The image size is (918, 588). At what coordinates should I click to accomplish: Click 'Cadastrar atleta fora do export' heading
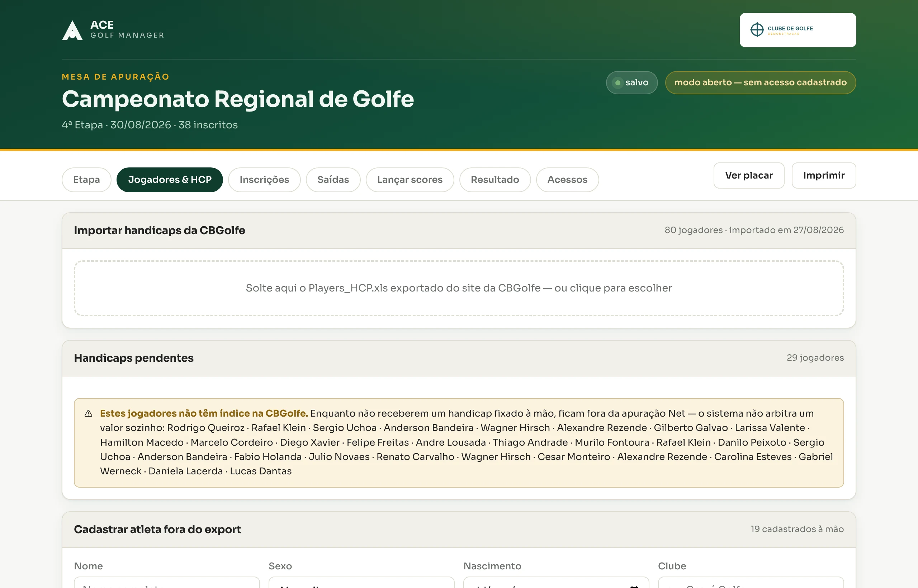coord(157,530)
